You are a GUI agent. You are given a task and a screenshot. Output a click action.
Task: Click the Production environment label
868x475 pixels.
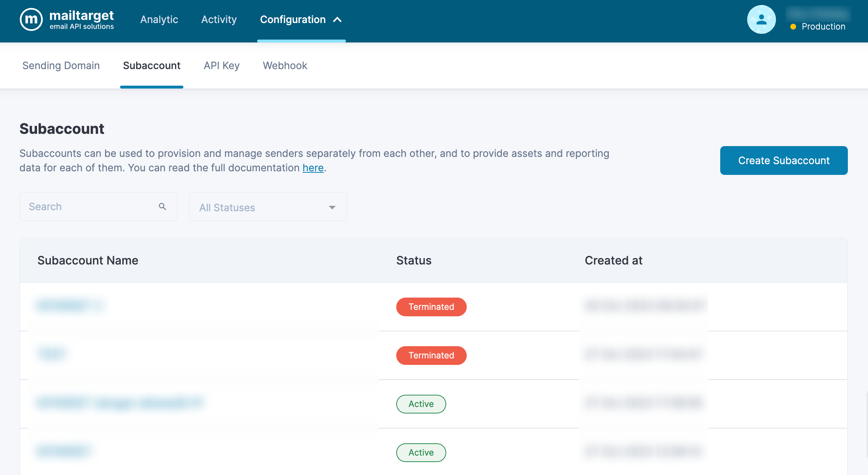point(823,27)
